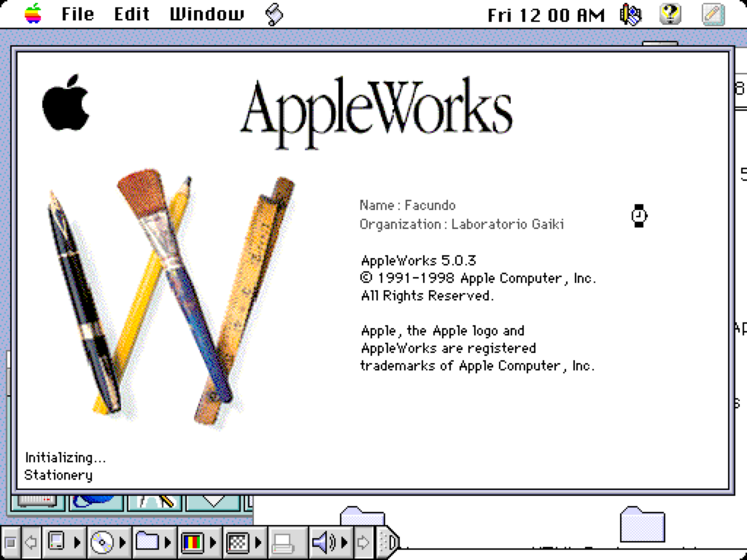Click the keyboard layout icon in menu bar
The width and height of the screenshot is (747, 560).
click(630, 14)
